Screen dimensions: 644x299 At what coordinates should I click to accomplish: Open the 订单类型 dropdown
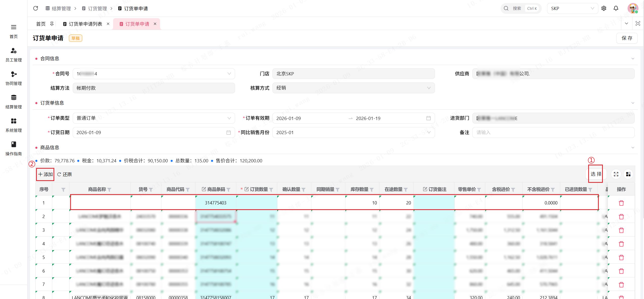click(229, 118)
